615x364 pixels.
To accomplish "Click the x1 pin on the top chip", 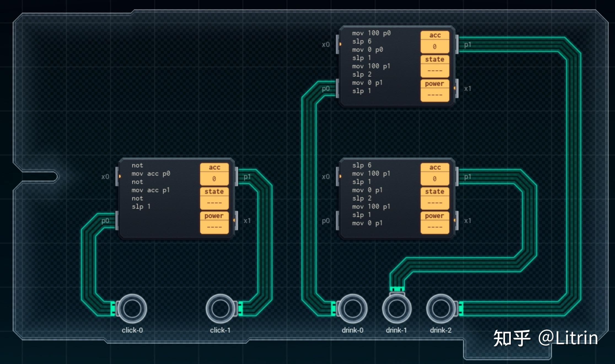I will [457, 88].
